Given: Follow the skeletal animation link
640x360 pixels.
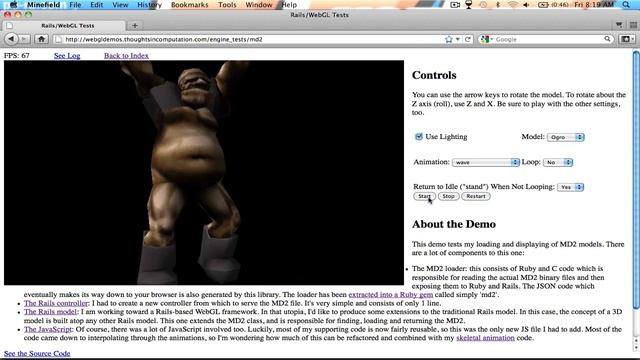Looking at the screenshot, I should pyautogui.click(x=485, y=338).
